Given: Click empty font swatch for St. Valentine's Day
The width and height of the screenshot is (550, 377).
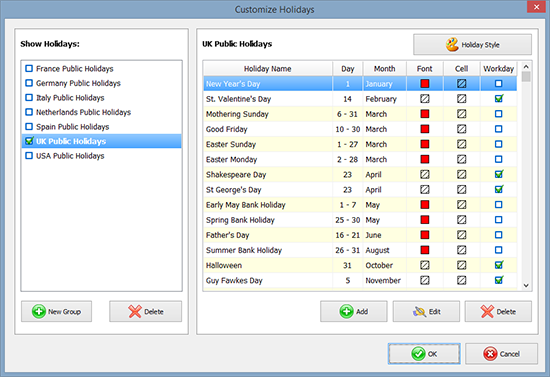Looking at the screenshot, I should coord(425,99).
